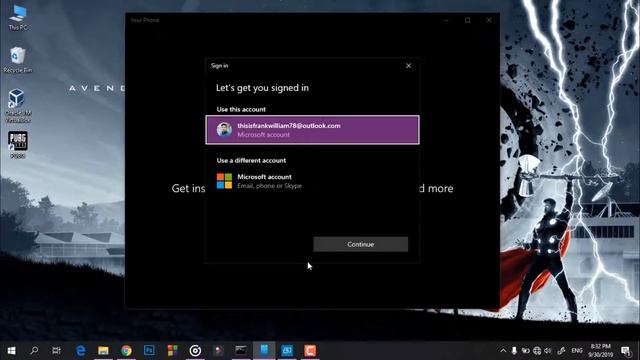Maximize the Your Phone window
The width and height of the screenshot is (640, 360).
tap(467, 20)
